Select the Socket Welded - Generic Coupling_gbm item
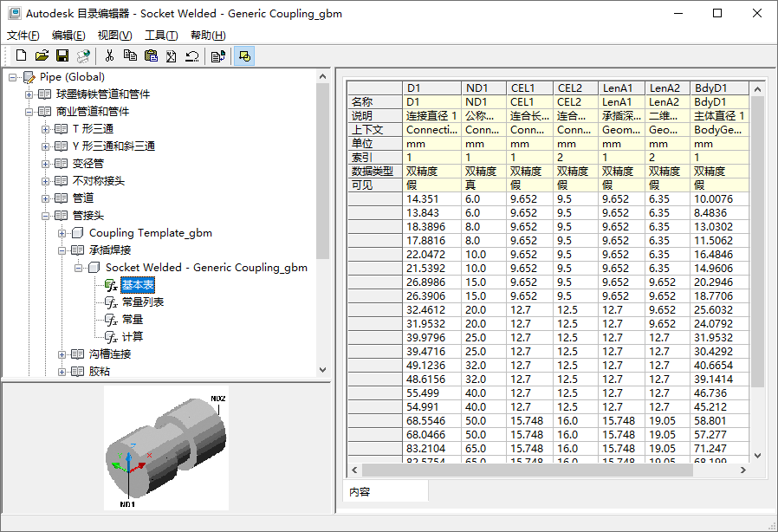This screenshot has width=778, height=532. click(x=206, y=268)
